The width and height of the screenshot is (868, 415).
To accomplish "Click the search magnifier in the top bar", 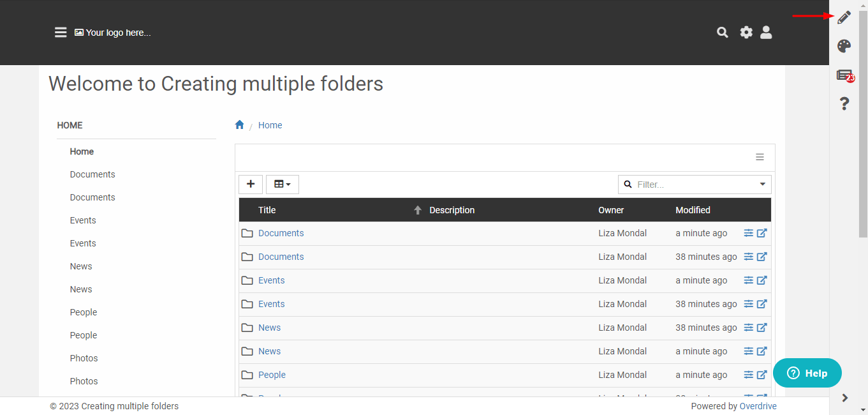I will [722, 32].
